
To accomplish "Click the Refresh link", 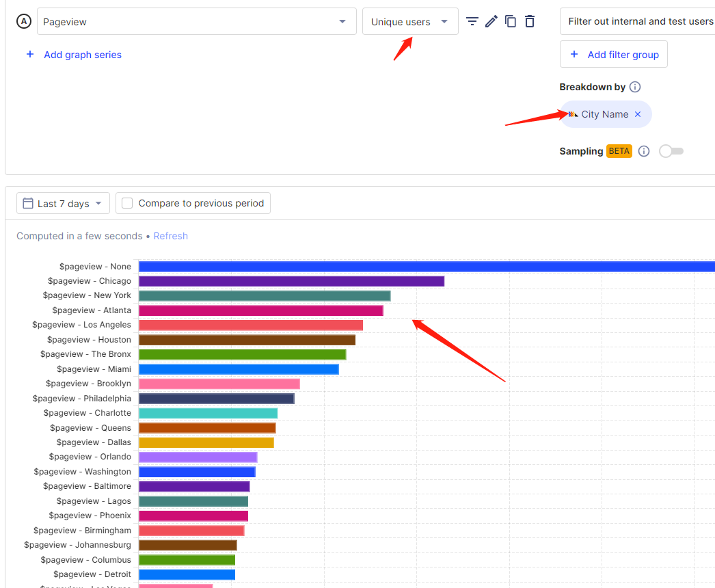I will tap(170, 236).
